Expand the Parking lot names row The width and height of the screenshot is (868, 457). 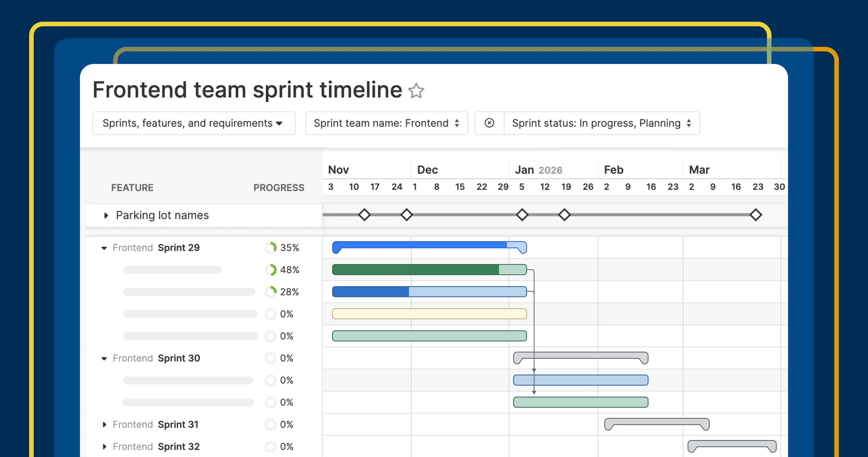click(106, 215)
